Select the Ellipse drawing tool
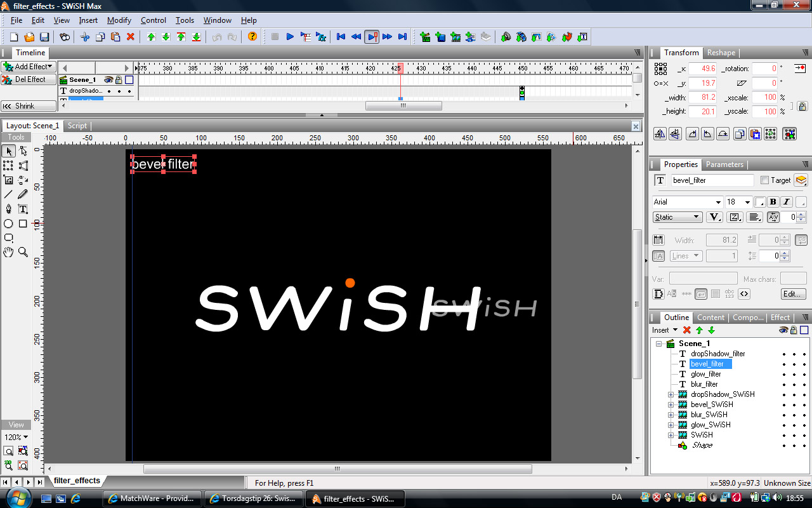 click(x=8, y=224)
